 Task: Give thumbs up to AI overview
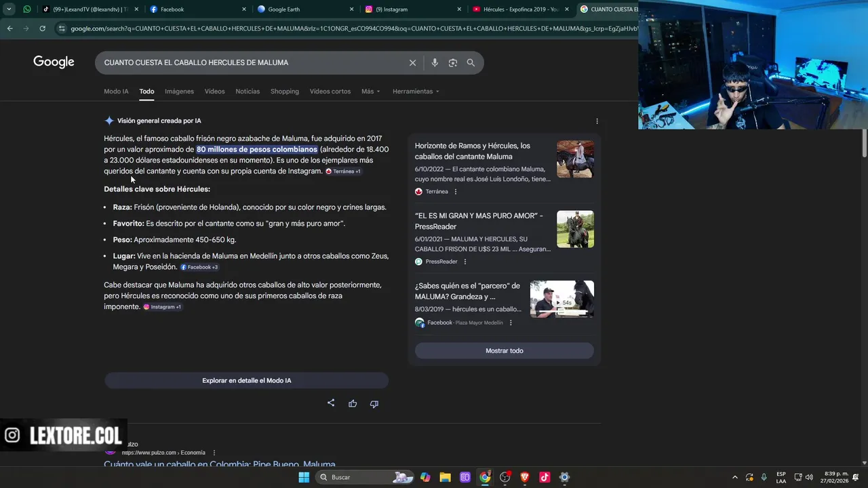click(353, 403)
